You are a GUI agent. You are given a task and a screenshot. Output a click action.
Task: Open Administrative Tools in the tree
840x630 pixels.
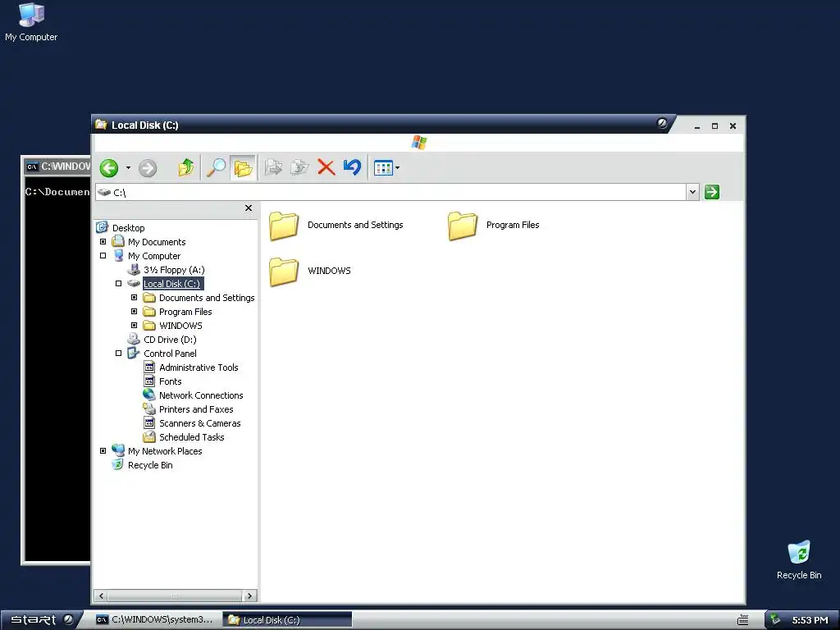coord(199,367)
